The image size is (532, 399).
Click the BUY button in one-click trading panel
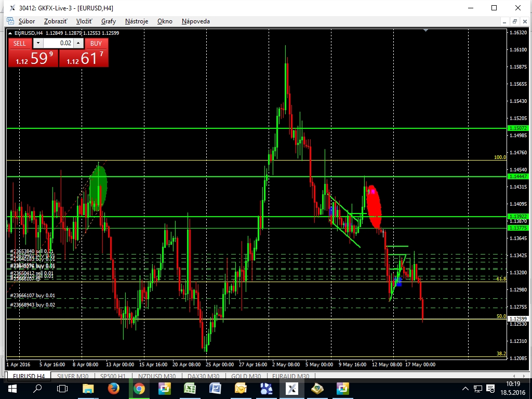click(x=96, y=44)
